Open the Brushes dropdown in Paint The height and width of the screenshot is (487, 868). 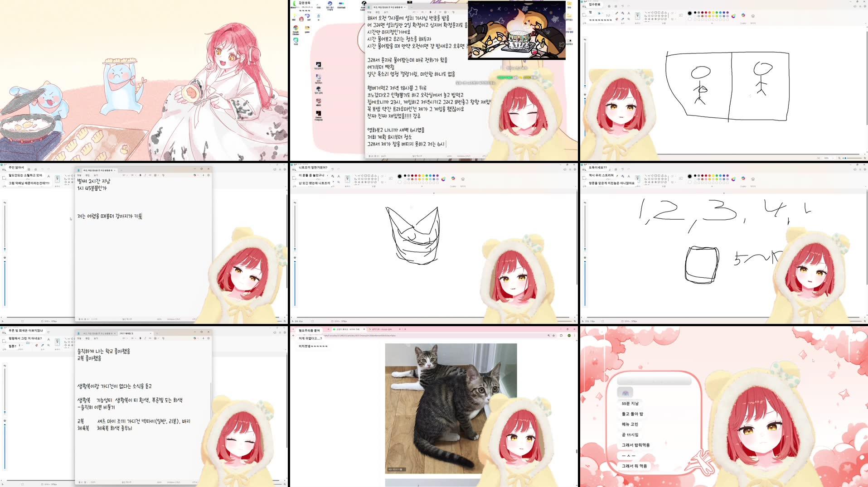pos(637,15)
